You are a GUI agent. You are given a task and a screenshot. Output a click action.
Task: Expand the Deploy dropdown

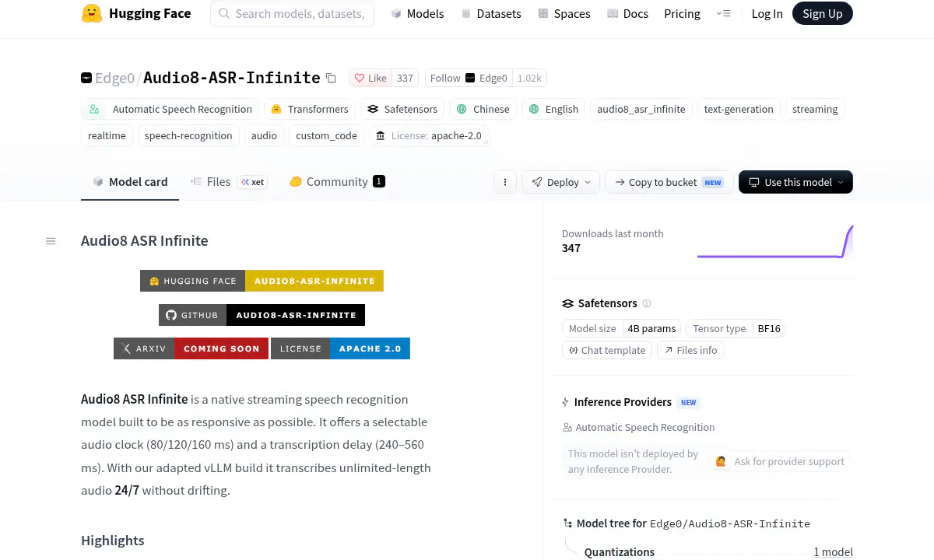point(560,182)
